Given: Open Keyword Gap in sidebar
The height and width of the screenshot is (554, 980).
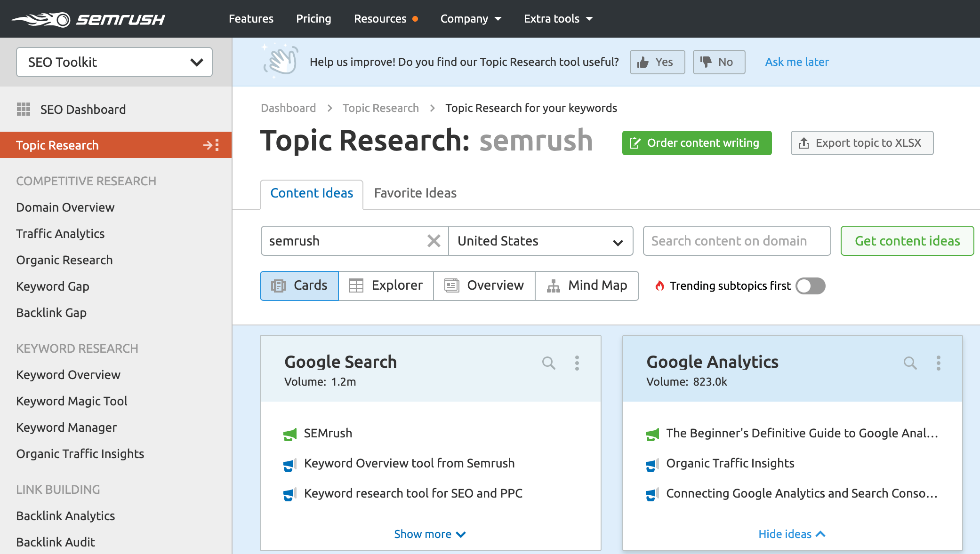Looking at the screenshot, I should click(x=52, y=286).
